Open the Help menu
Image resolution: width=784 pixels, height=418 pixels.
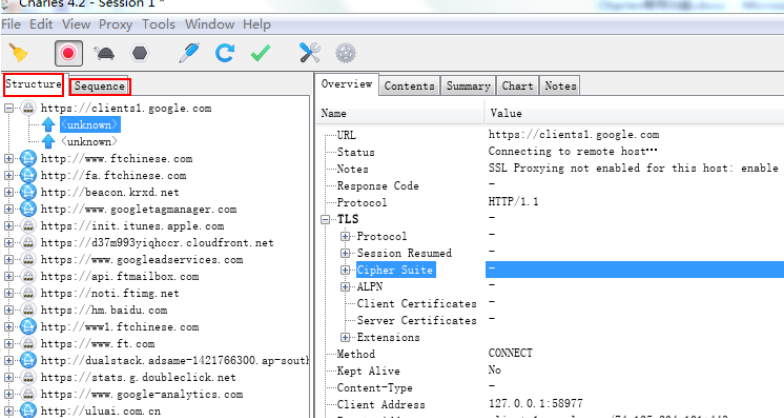[x=257, y=24]
